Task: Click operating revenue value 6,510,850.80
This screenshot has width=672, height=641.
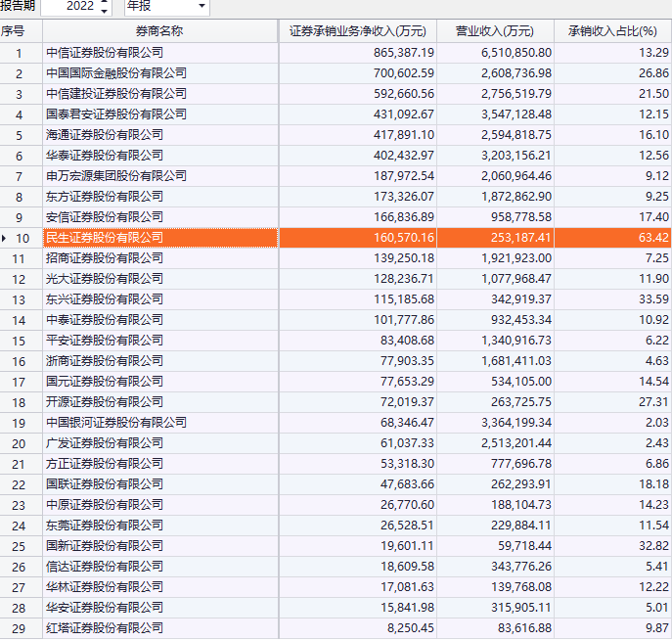Action: 516,53
